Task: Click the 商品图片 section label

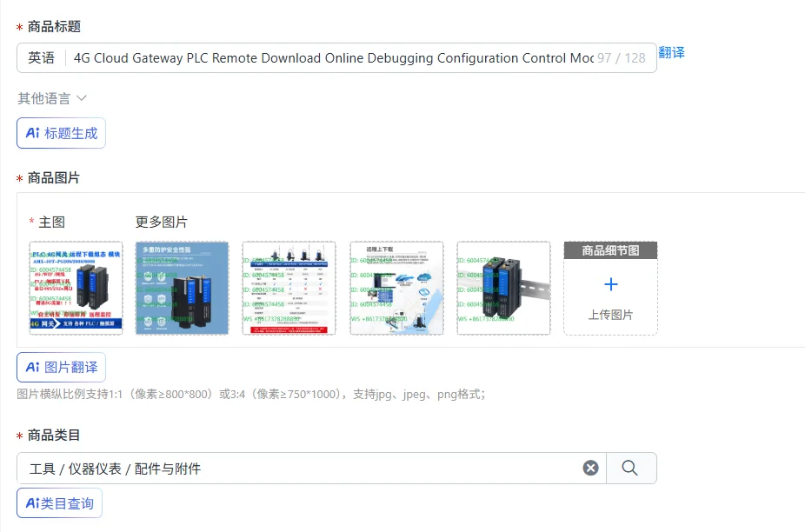Action: click(x=54, y=177)
